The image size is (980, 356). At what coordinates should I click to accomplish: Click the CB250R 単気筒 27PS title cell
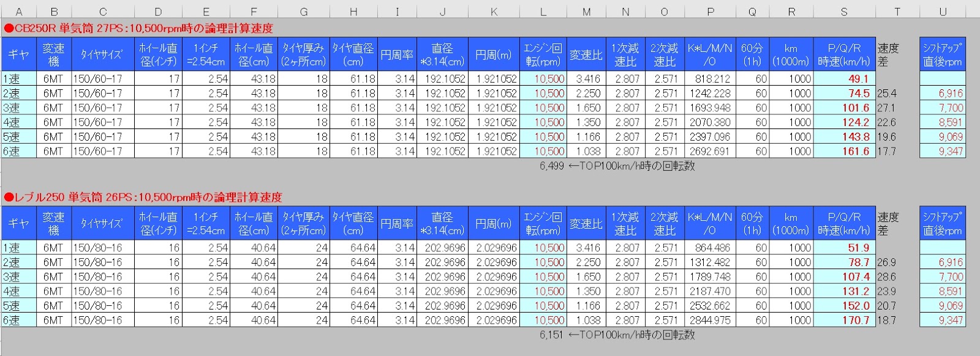[138, 28]
